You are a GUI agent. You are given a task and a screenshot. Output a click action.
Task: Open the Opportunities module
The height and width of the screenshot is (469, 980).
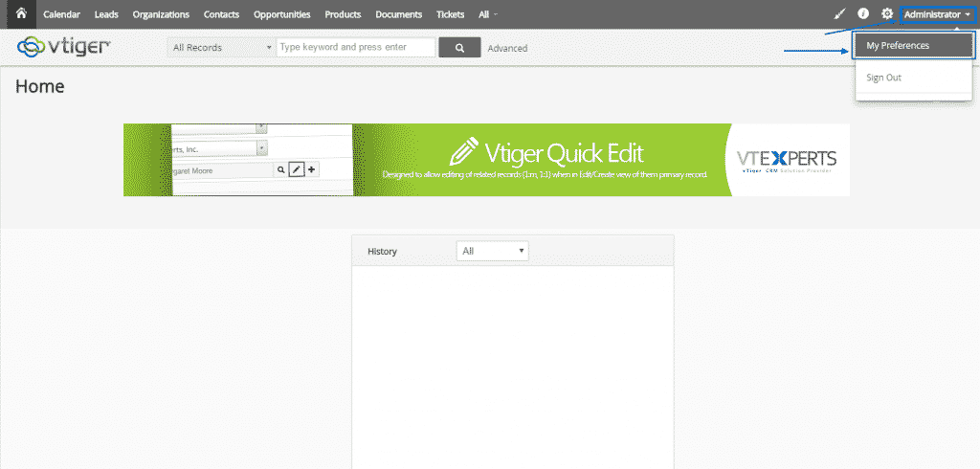282,14
